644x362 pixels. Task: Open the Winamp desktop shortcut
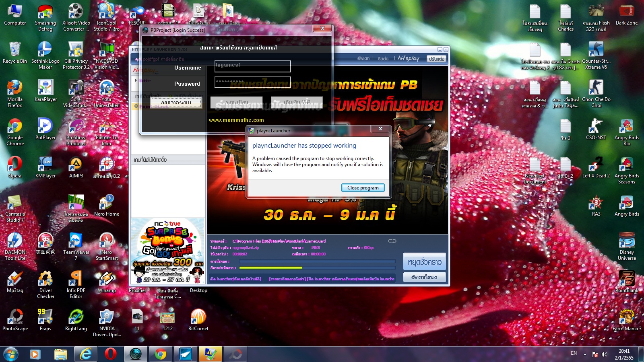point(107,282)
